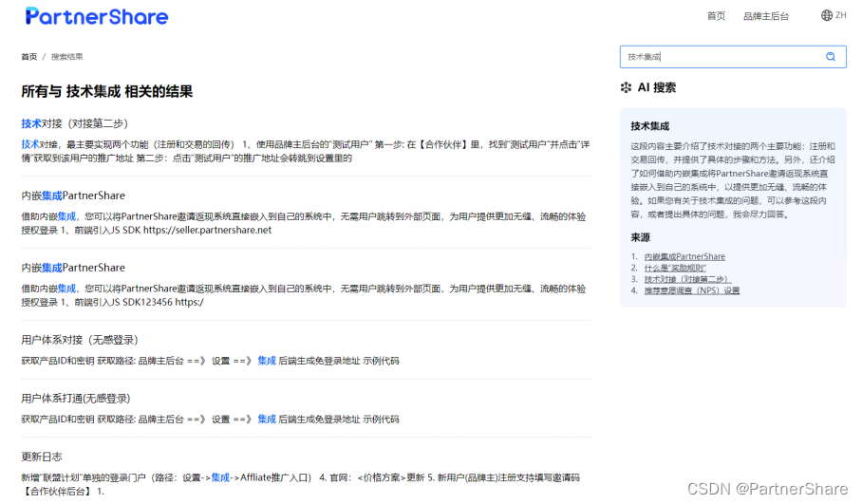Click the text JS SDK123456 https:/
The height and width of the screenshot is (504, 862).
pyautogui.click(x=158, y=302)
